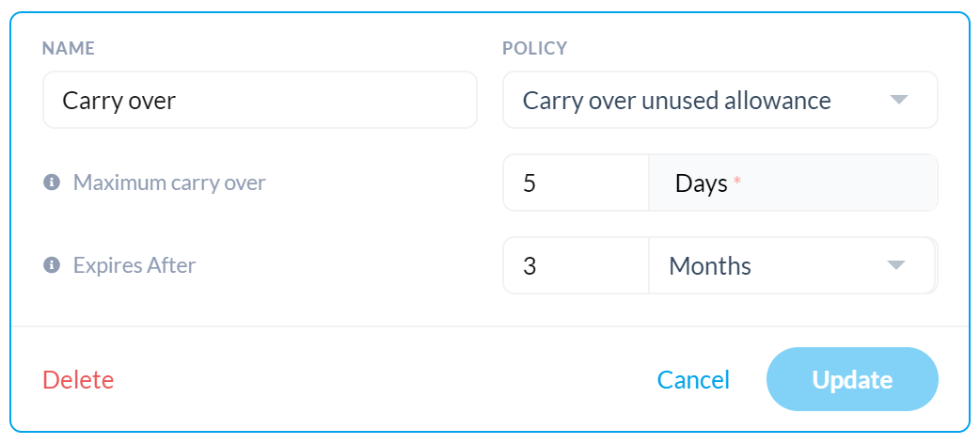The width and height of the screenshot is (980, 445).
Task: Expand the Policy dropdown arrow
Action: click(898, 100)
